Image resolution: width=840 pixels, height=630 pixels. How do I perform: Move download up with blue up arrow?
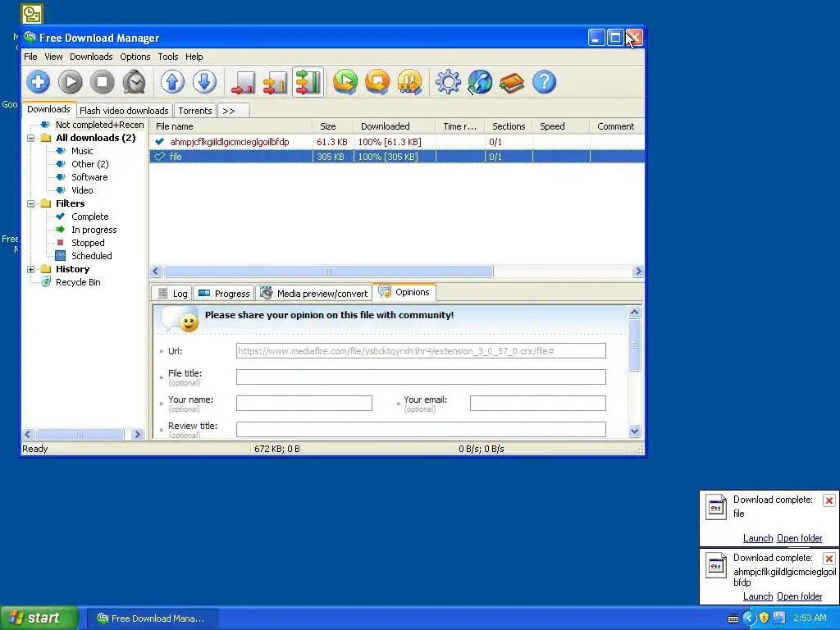pyautogui.click(x=172, y=82)
